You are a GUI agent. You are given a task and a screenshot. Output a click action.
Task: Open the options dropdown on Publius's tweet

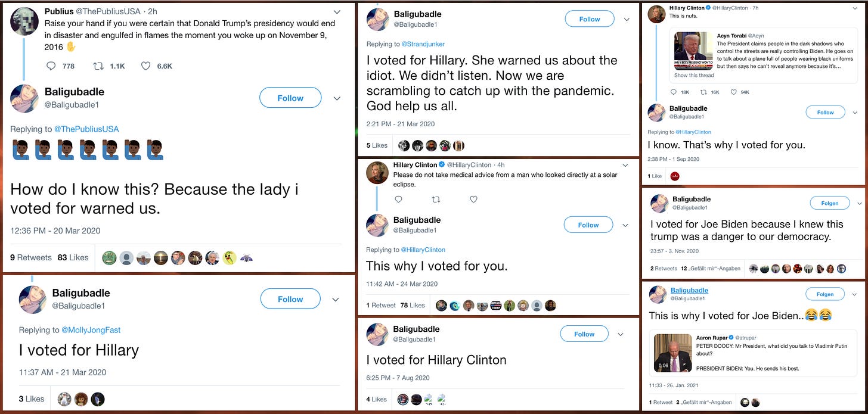337,11
